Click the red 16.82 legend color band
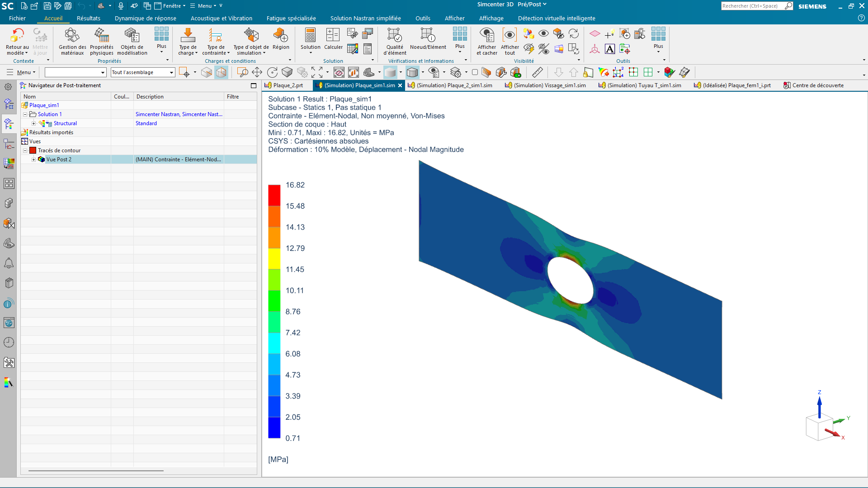The height and width of the screenshot is (488, 868). coord(274,195)
